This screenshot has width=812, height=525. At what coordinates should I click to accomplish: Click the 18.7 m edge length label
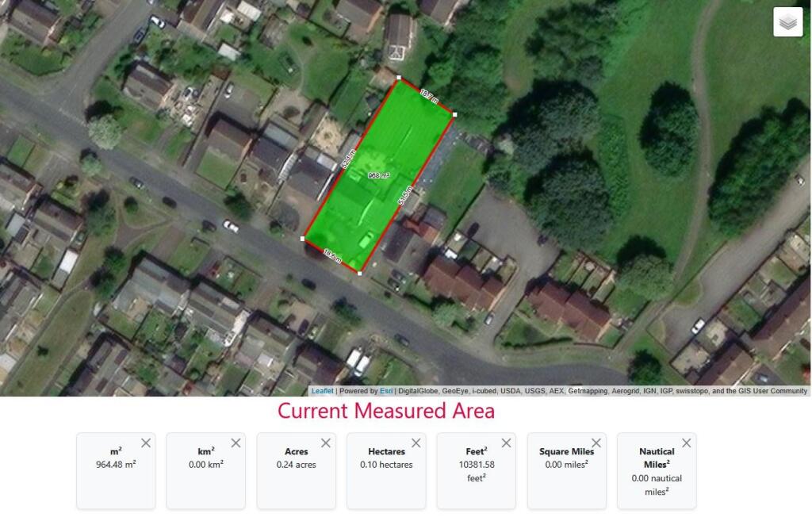429,96
